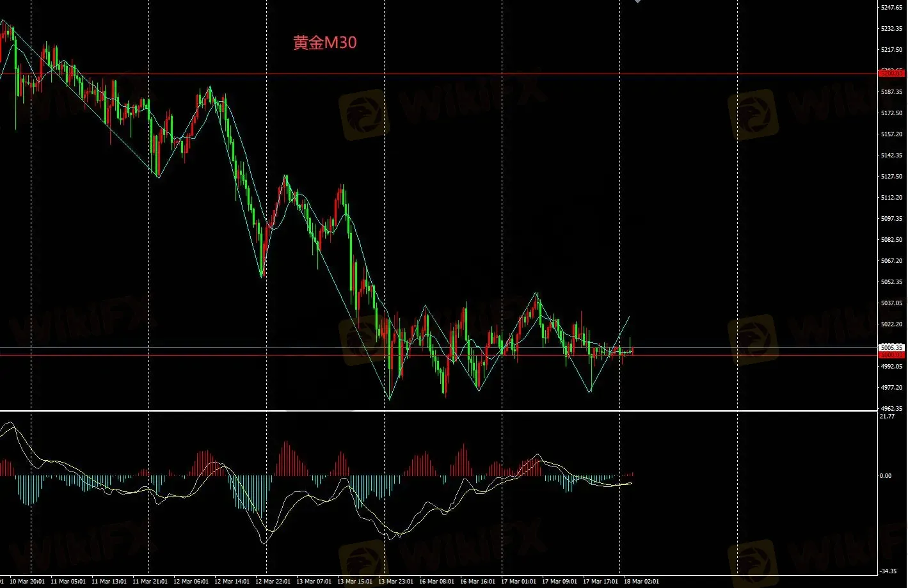Click the 16 Mar 08:01 time label
The height and width of the screenshot is (588, 908).
coord(436,582)
